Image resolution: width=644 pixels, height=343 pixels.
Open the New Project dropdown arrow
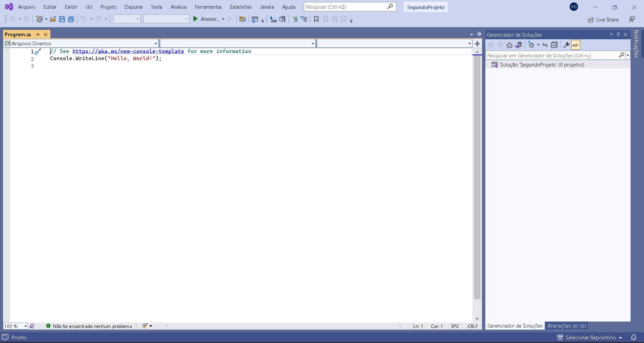coord(46,19)
